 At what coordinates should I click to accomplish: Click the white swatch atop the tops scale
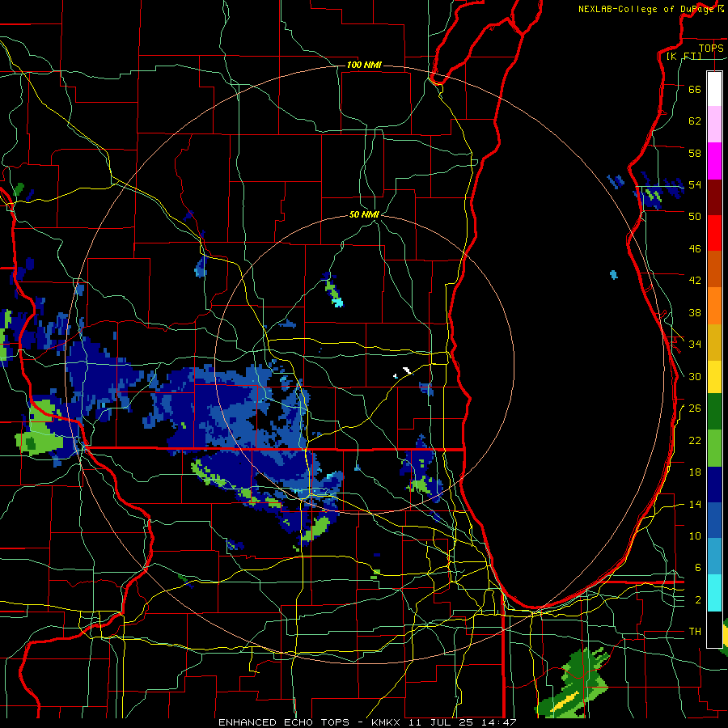714,89
